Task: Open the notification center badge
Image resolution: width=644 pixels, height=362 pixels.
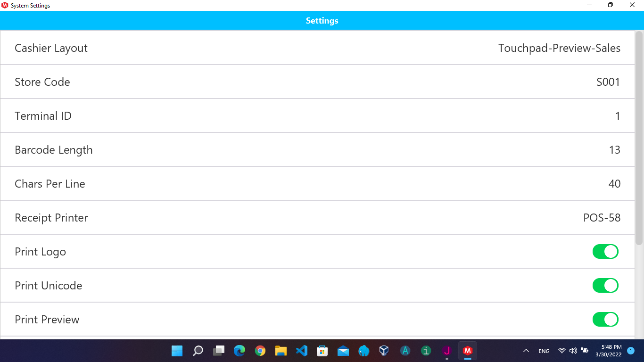Action: [631, 351]
